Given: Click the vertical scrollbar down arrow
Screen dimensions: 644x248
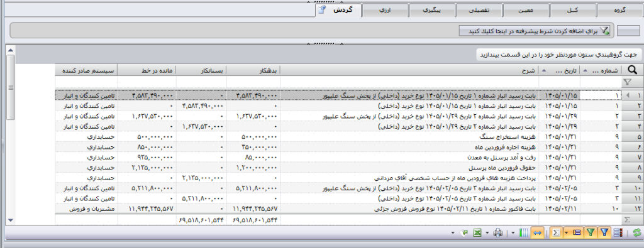Looking at the screenshot, I should 11,220.
